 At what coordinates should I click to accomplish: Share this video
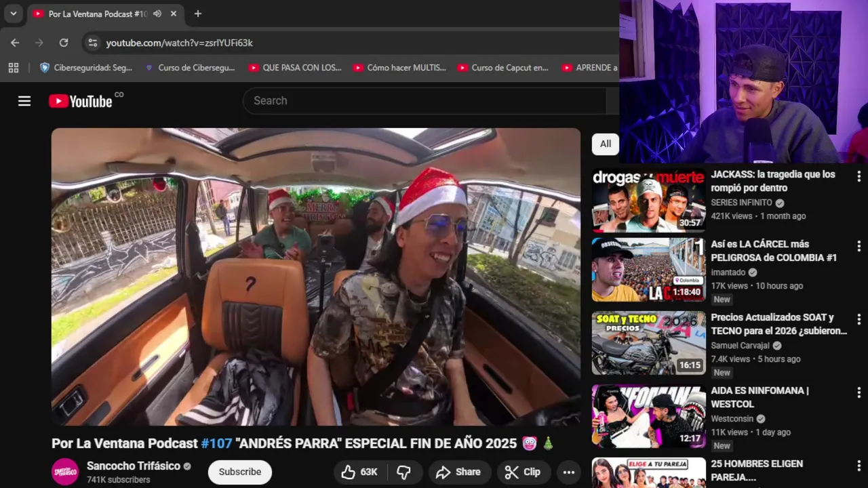(x=458, y=472)
